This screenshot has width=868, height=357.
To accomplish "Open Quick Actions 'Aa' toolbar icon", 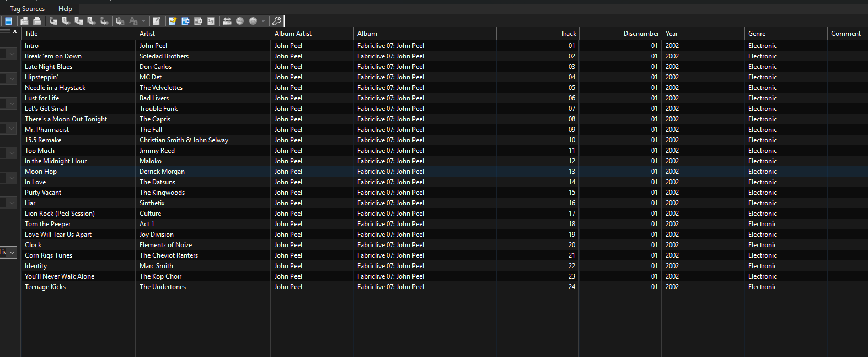I will pyautogui.click(x=133, y=21).
